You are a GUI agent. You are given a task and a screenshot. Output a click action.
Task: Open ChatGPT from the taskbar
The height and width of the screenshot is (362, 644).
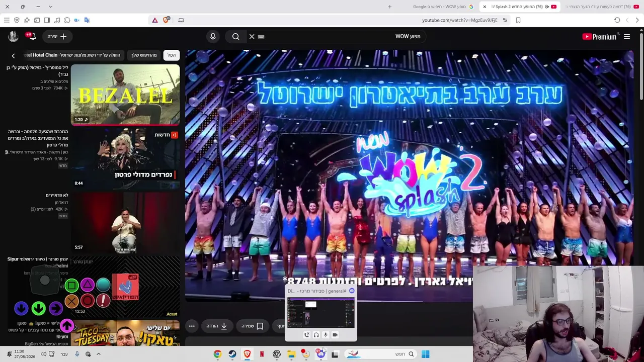coord(277,354)
